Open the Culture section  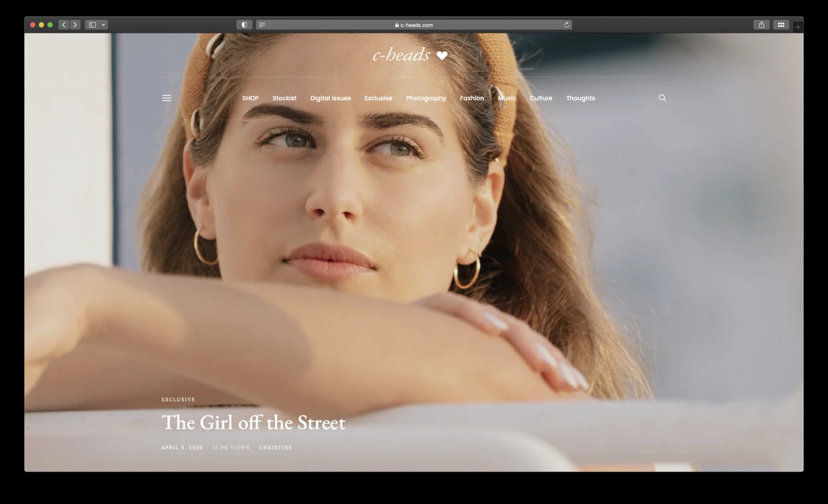[x=541, y=98]
